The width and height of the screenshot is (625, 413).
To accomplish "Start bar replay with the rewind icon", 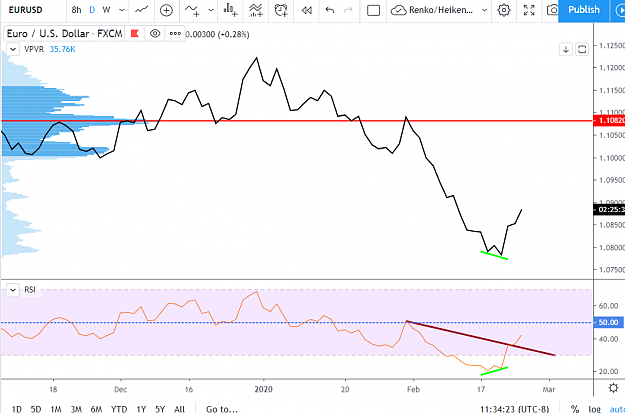I will 307,10.
